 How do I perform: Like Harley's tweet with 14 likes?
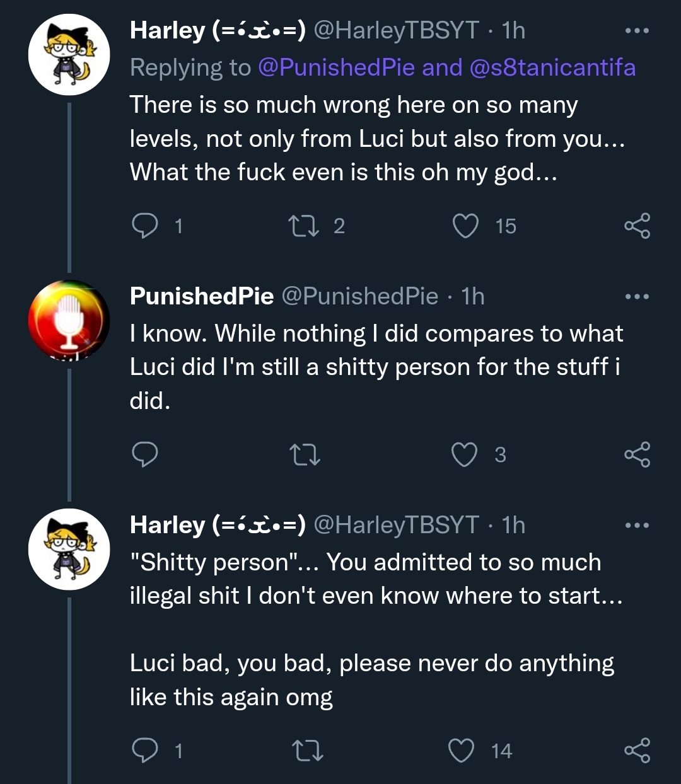[461, 750]
